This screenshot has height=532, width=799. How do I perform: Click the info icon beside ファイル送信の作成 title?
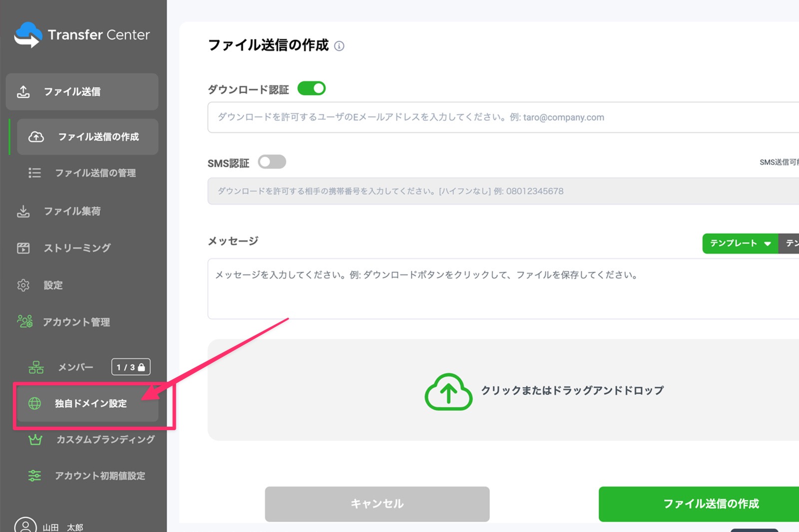(x=339, y=46)
